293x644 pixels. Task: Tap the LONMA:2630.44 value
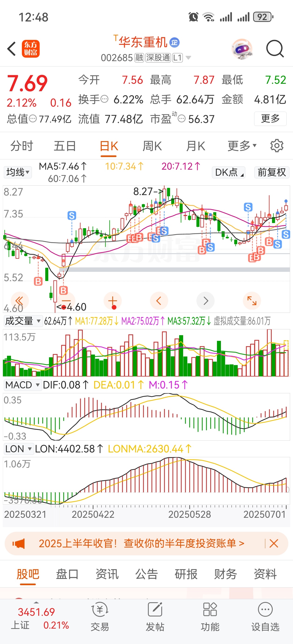(x=150, y=449)
